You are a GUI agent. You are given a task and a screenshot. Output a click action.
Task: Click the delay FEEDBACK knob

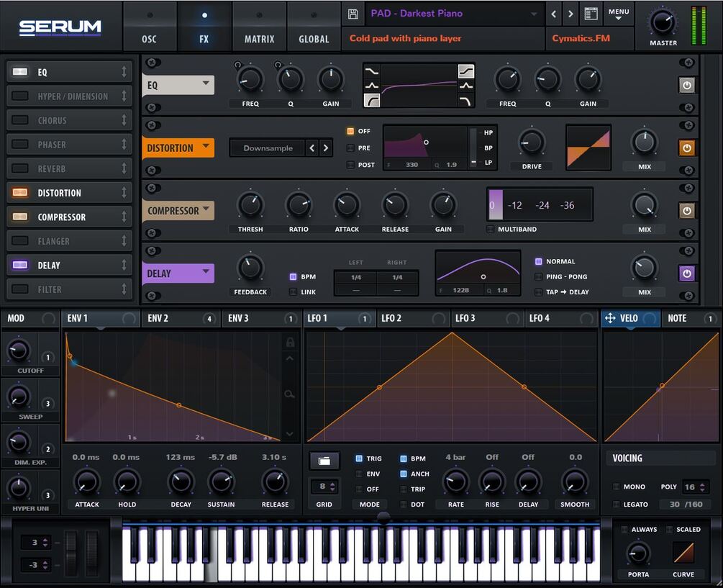250,268
